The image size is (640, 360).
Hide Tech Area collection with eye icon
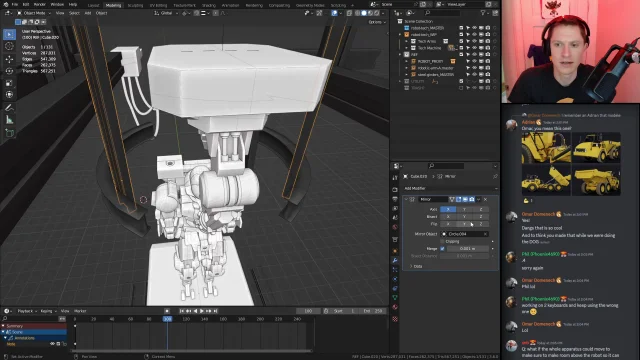[474, 41]
